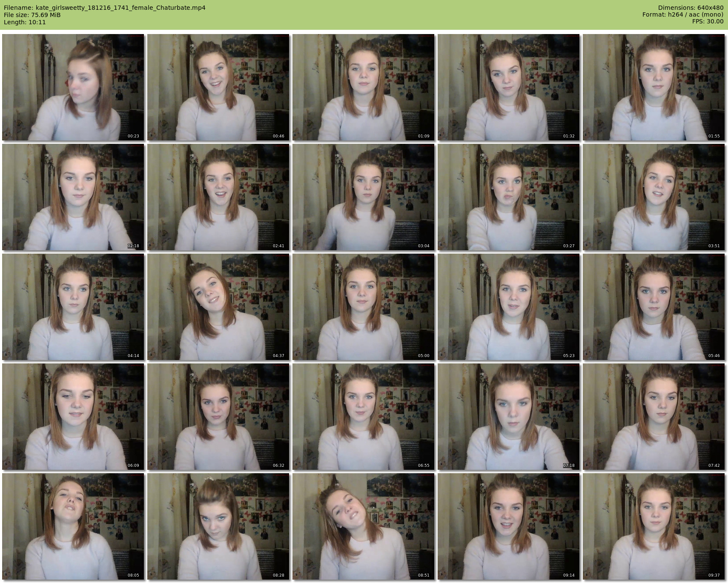Click the File size 75.69 MiB label
Viewport: 728px width, 583px height.
32,15
